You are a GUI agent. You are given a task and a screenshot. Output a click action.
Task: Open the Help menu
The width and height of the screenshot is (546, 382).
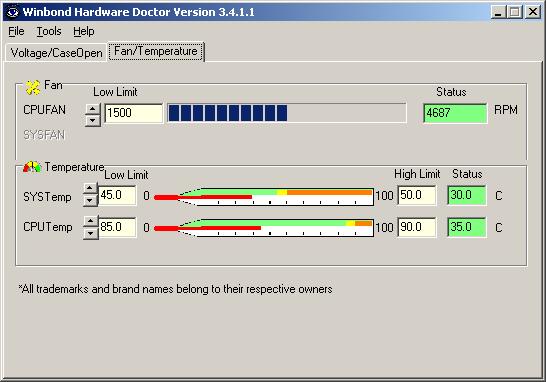click(x=84, y=31)
